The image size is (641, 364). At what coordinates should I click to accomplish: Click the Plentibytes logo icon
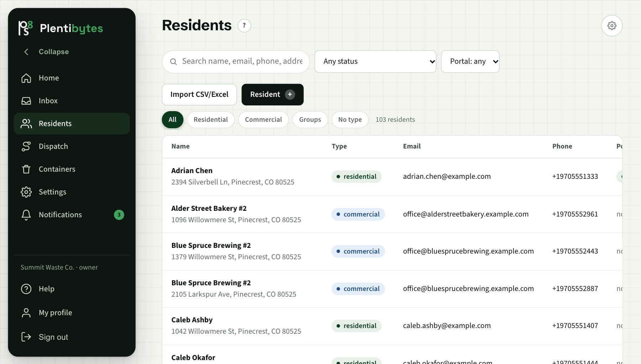pos(26,28)
